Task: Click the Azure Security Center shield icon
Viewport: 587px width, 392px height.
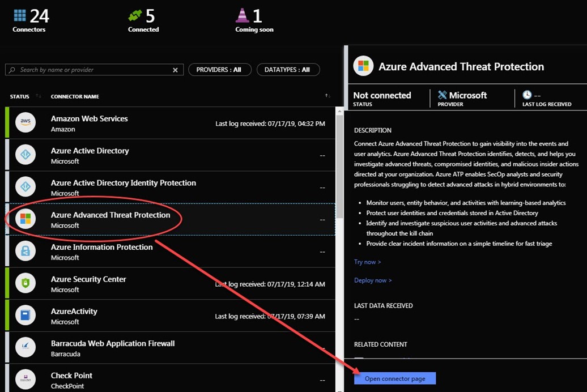Action: click(x=25, y=283)
